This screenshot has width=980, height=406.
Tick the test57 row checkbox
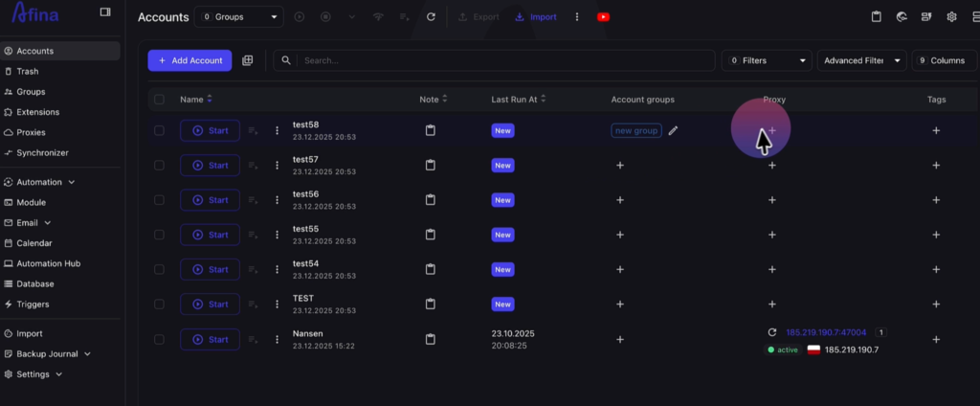pos(159,165)
